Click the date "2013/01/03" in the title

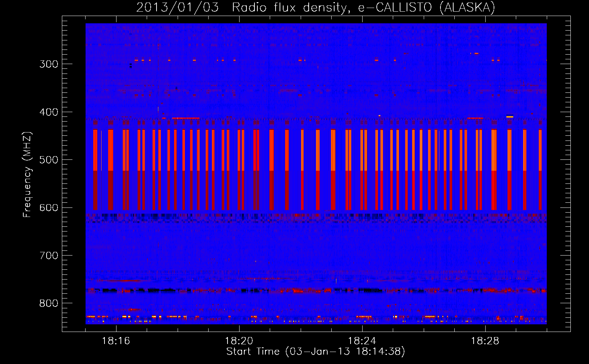tap(177, 8)
